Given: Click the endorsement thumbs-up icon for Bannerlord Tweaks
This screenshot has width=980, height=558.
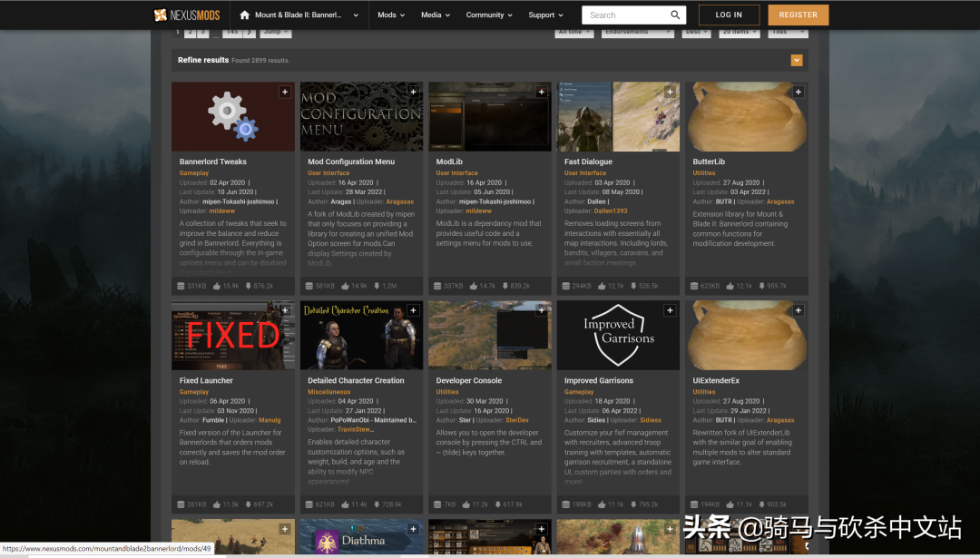Looking at the screenshot, I should pos(216,286).
